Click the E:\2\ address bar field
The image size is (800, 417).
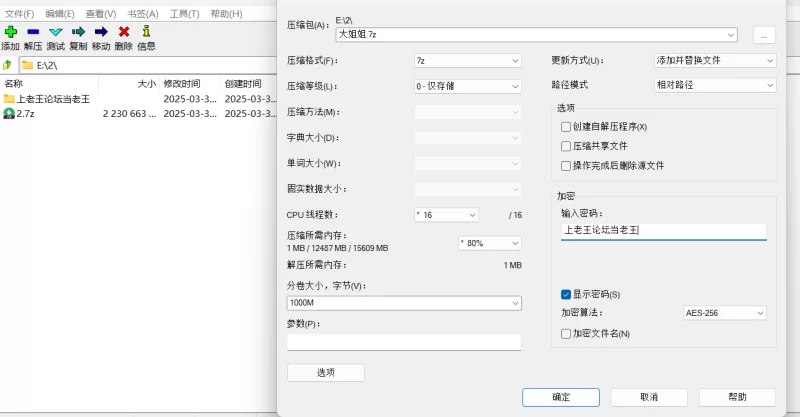click(148, 65)
